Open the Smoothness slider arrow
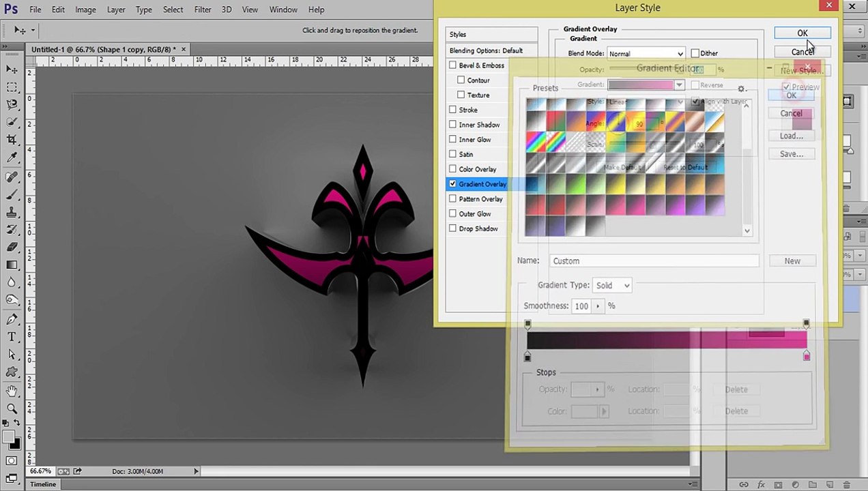The width and height of the screenshot is (868, 491). [x=598, y=306]
